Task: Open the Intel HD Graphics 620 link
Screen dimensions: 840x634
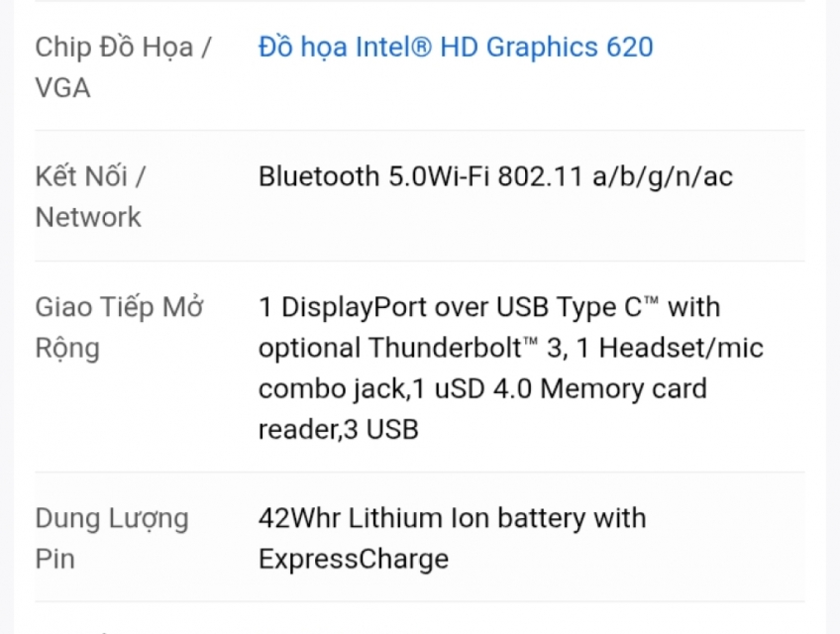Action: 456,48
